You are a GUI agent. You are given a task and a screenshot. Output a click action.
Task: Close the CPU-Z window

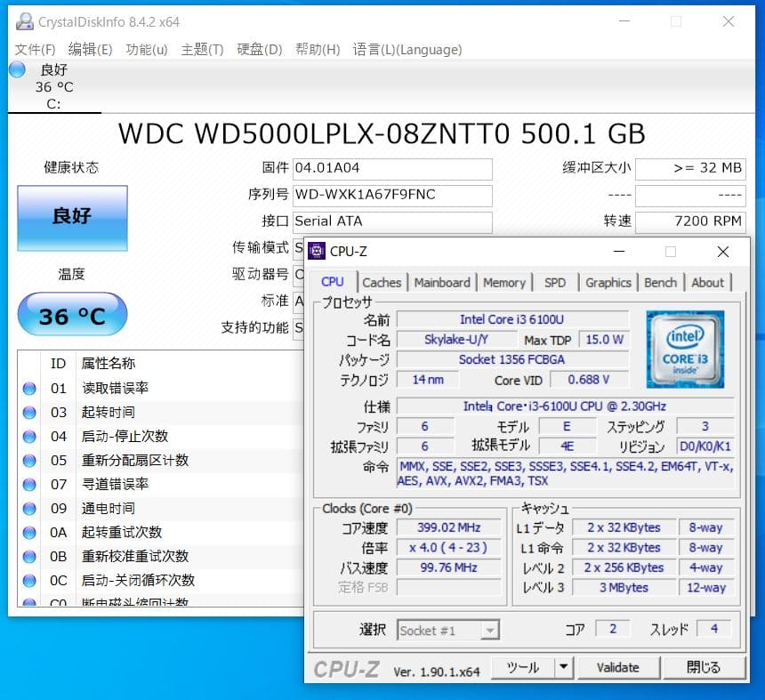coord(723,251)
